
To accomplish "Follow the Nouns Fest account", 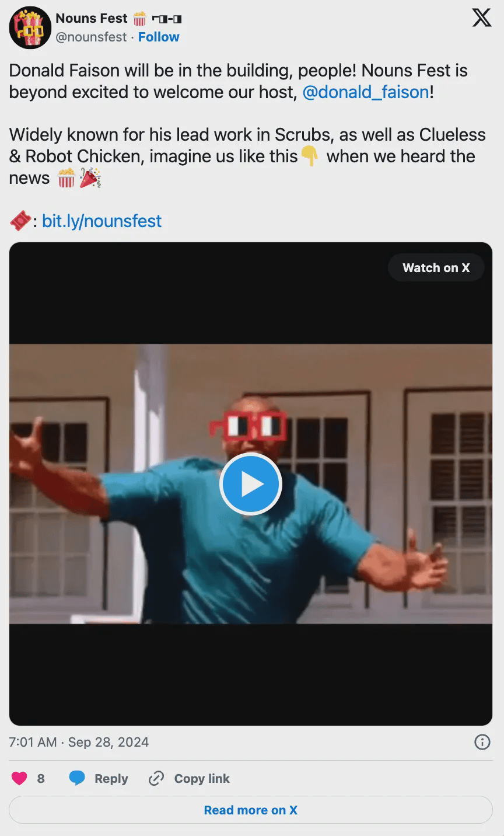I will pos(159,37).
